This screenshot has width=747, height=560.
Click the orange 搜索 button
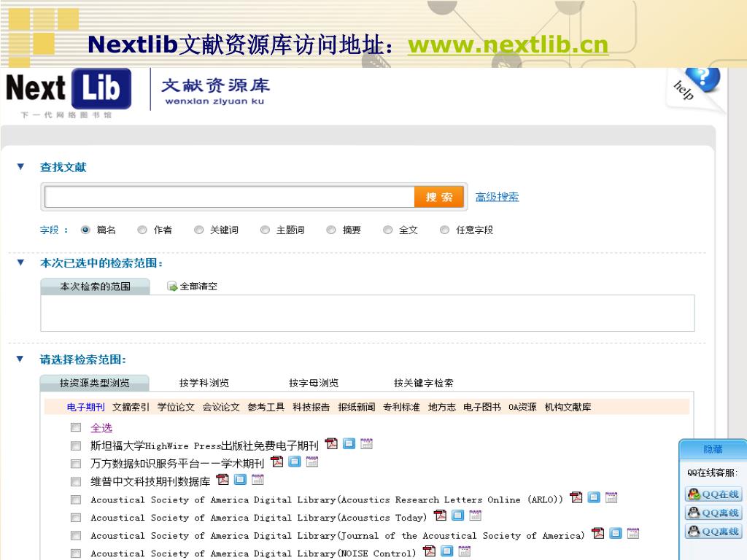(438, 197)
